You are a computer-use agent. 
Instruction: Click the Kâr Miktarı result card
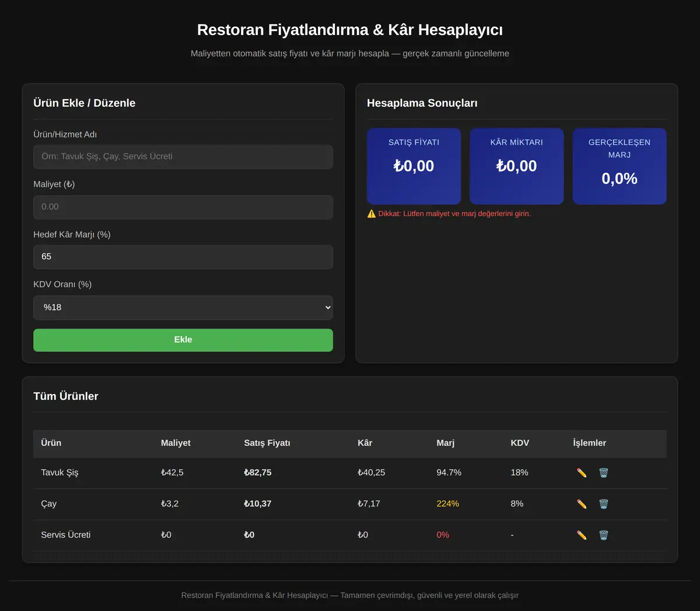[x=517, y=166]
